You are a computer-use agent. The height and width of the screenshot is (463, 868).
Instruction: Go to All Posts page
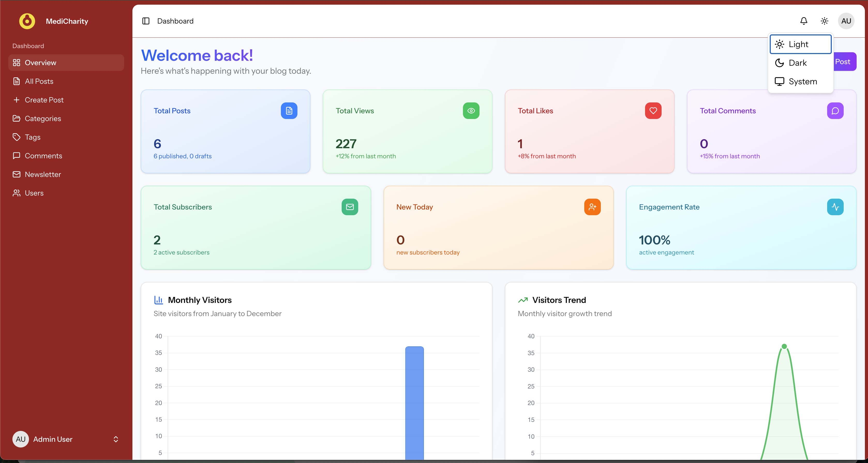[39, 81]
